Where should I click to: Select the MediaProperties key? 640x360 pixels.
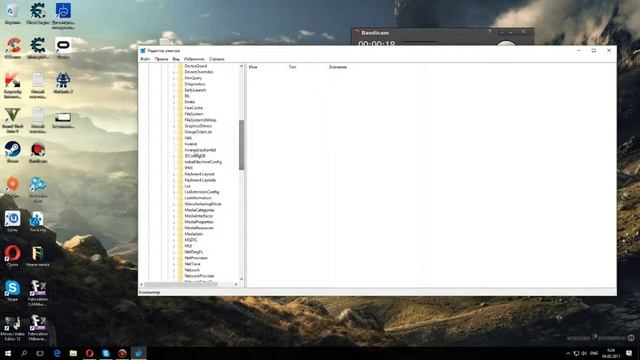pos(199,222)
